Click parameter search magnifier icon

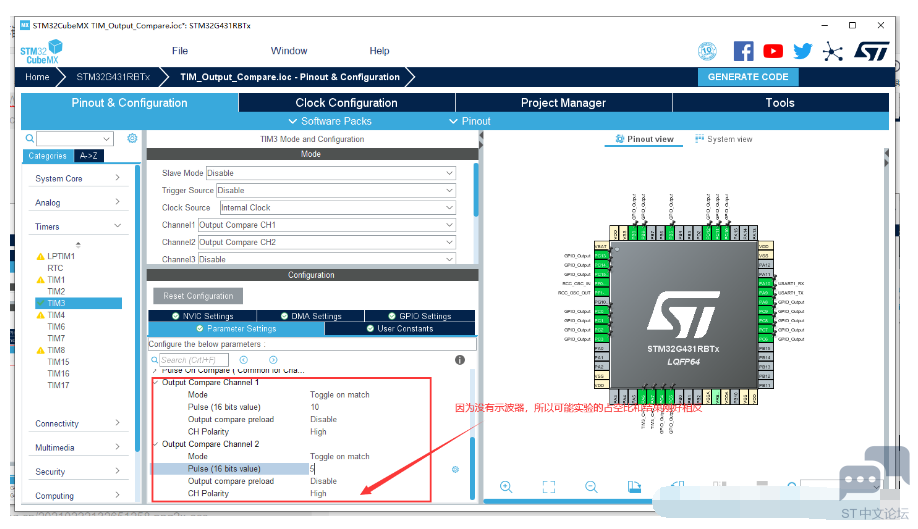[155, 360]
